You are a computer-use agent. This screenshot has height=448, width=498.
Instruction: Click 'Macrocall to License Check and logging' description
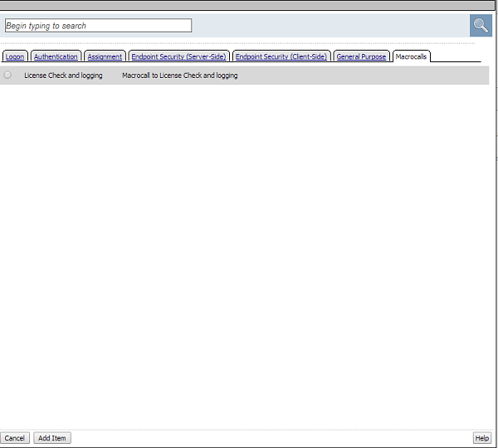point(179,75)
